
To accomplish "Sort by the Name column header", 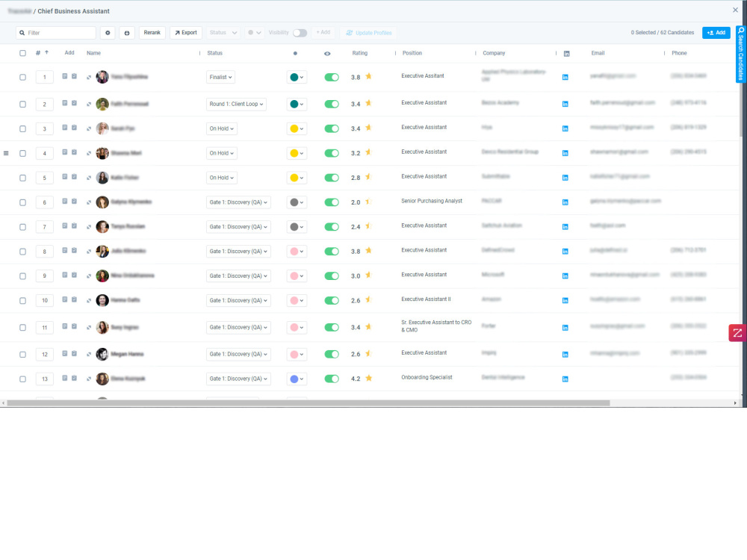I will pos(93,53).
